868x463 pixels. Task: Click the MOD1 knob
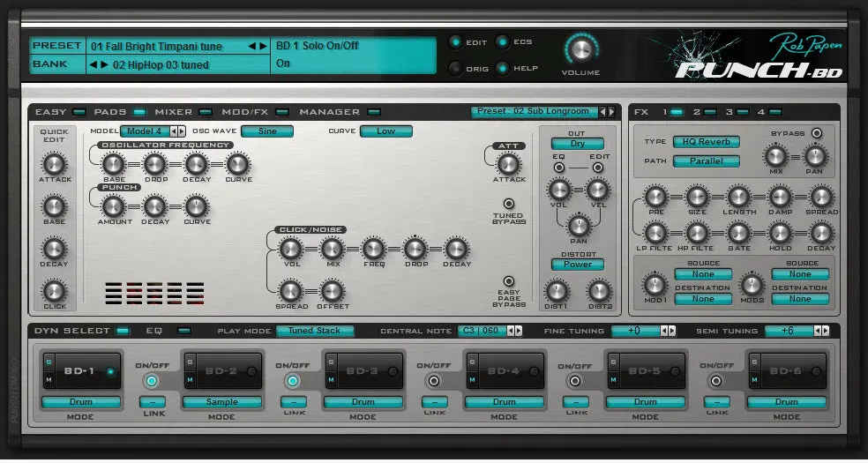point(655,284)
